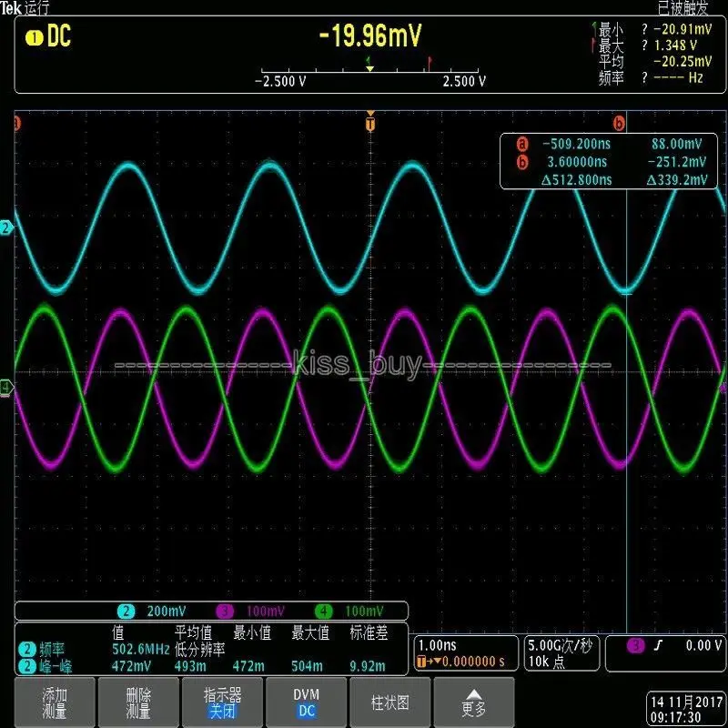Click the vertical cursor b line on graticule
This screenshot has height=728, width=728.
626,371
